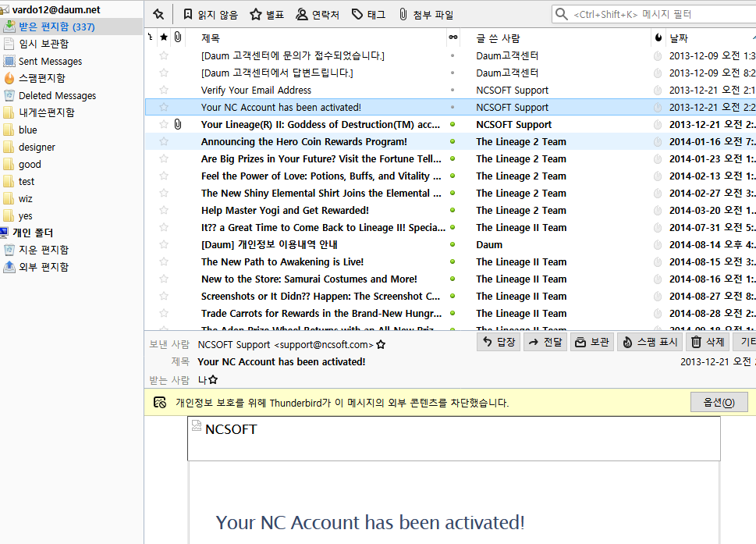Open the spam folder 스팸편지함
This screenshot has width=756, height=544.
pyautogui.click(x=41, y=78)
